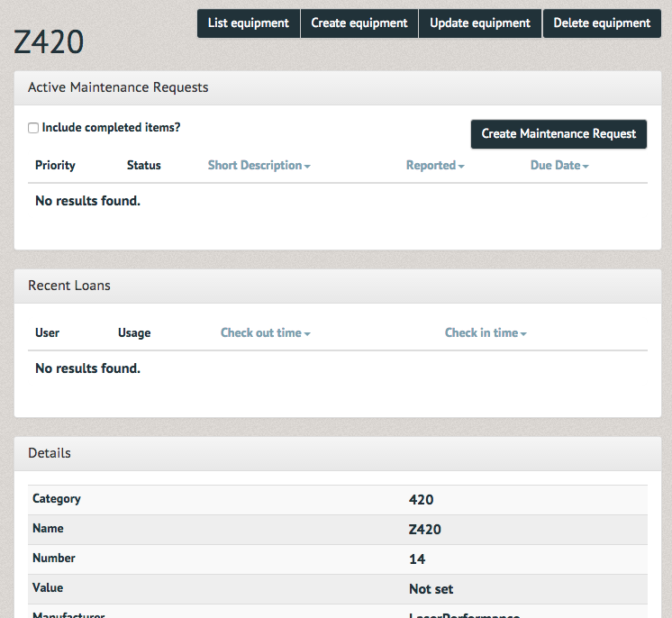Click the Value row label
The height and width of the screenshot is (618, 672).
click(48, 588)
